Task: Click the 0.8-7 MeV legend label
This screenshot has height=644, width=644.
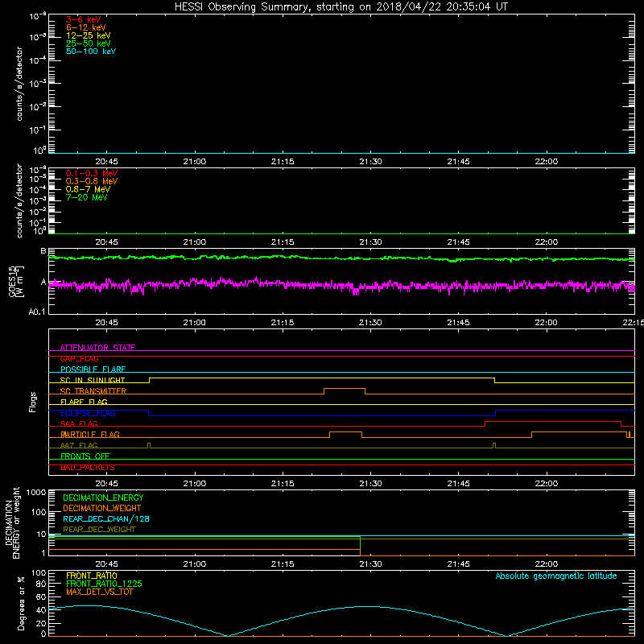Action: (88, 189)
